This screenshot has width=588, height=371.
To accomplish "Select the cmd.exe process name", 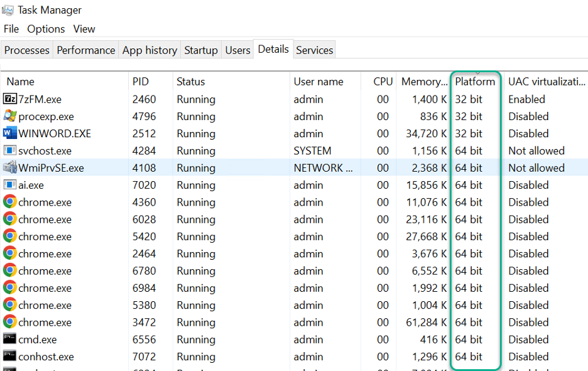I will 38,340.
